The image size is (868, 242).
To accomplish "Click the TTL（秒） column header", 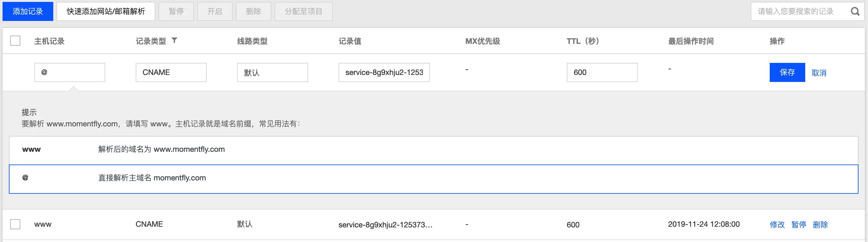I will pos(584,41).
